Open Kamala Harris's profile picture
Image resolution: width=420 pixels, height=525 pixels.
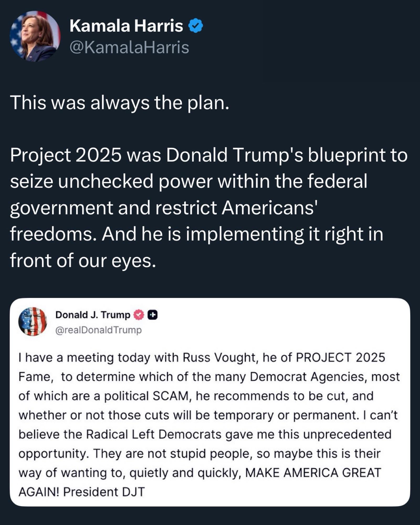35,36
